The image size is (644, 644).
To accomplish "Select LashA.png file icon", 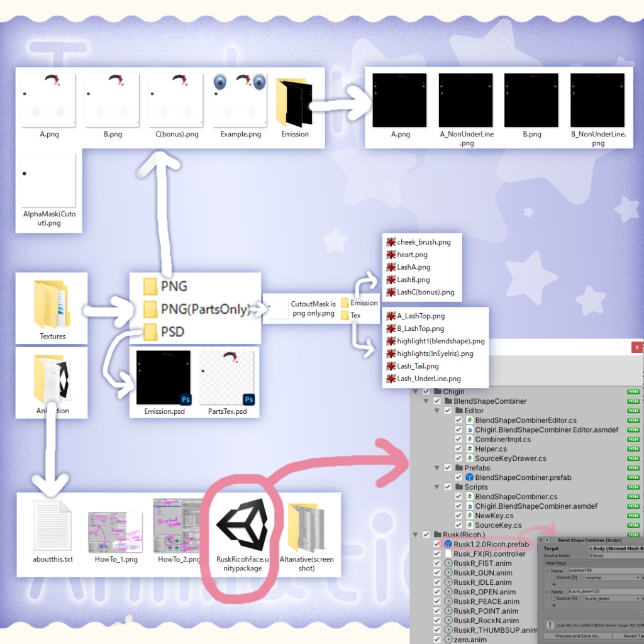I will (391, 267).
